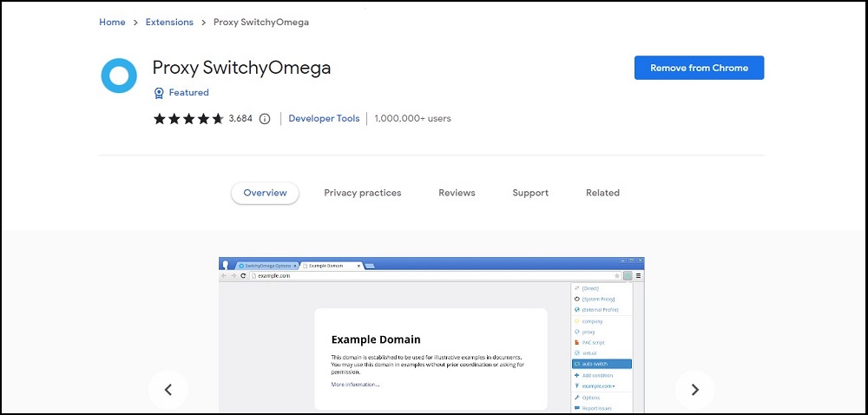Open the Extensions breadcrumb link

[169, 22]
